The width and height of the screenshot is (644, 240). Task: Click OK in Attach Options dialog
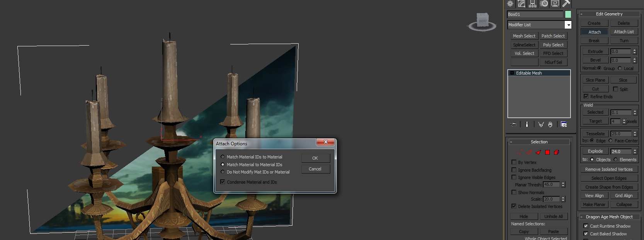pyautogui.click(x=315, y=158)
